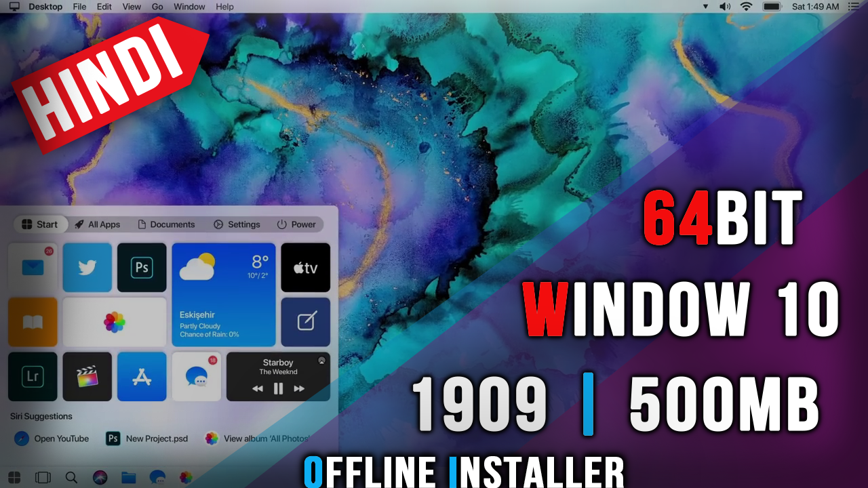Screen dimensions: 868x488
Task: Open the Power tab
Action: pyautogui.click(x=296, y=224)
